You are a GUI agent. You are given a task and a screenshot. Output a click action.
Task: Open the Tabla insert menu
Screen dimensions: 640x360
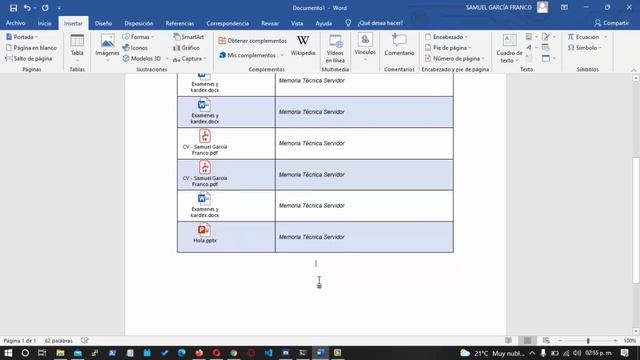coord(77,48)
